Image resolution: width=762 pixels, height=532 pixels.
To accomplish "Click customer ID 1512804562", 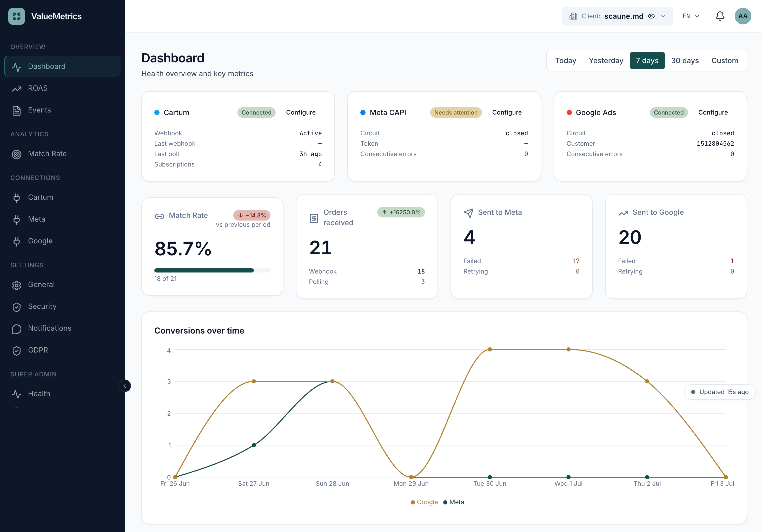I will [715, 144].
